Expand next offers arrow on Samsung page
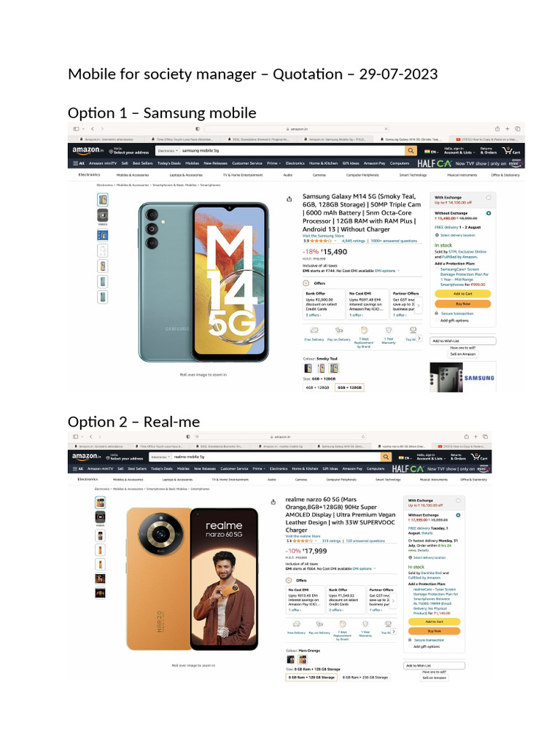The height and width of the screenshot is (747, 560). 419,306
